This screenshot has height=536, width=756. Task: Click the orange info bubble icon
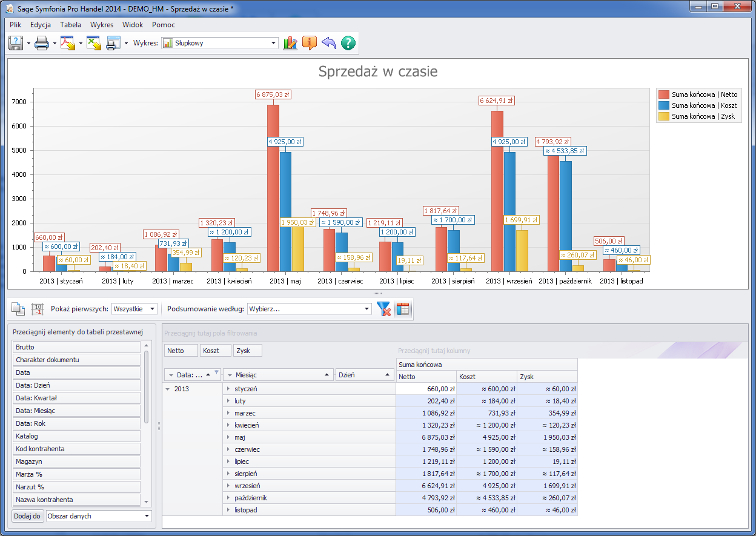point(310,43)
